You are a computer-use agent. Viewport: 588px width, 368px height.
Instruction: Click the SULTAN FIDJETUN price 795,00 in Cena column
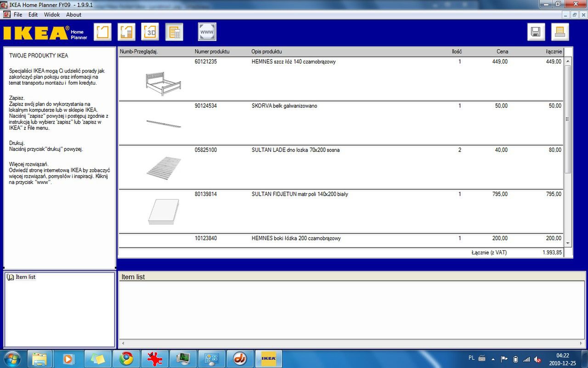(x=499, y=194)
